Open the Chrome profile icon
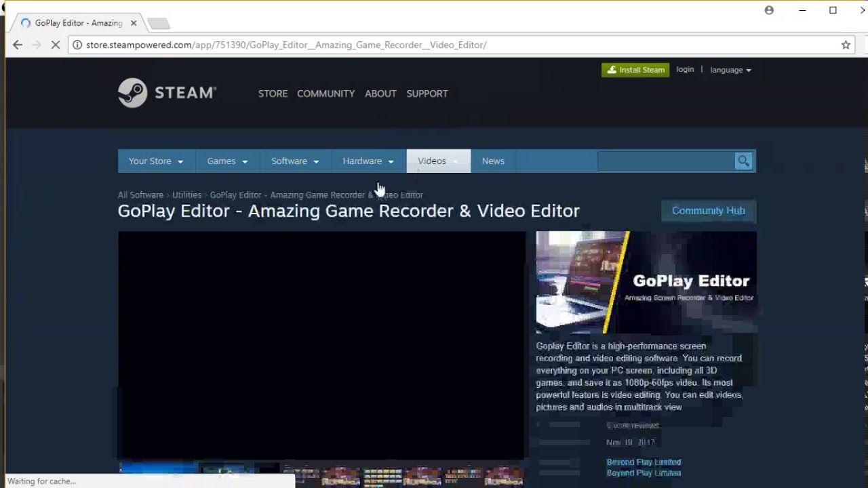Screen dimensions: 868x488 (x=769, y=10)
